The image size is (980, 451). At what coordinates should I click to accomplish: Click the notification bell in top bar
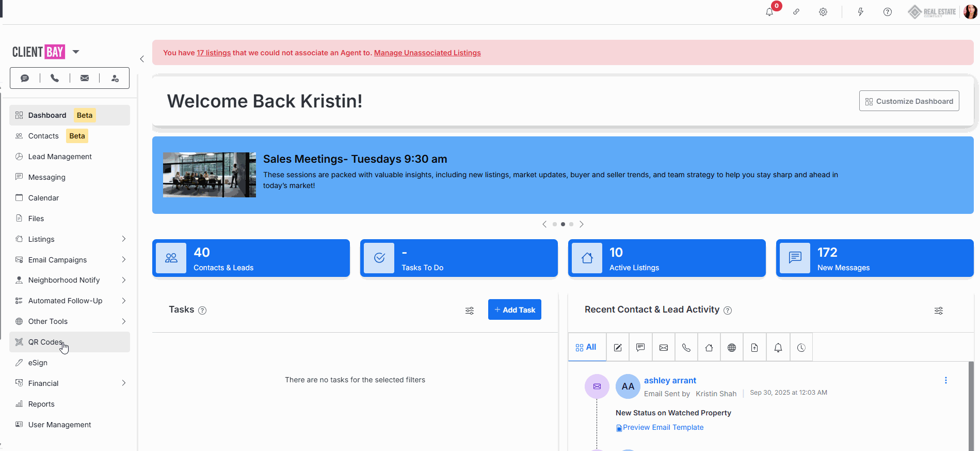coord(769,12)
